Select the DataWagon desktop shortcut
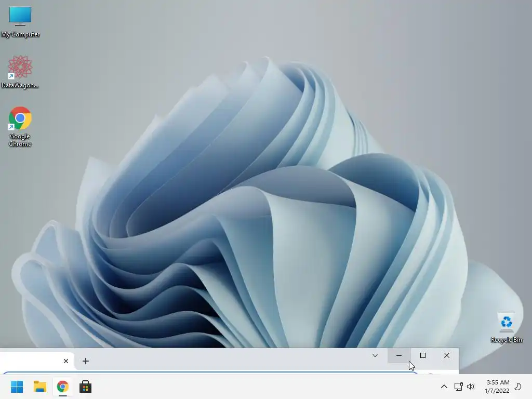This screenshot has width=532, height=399. (20, 72)
